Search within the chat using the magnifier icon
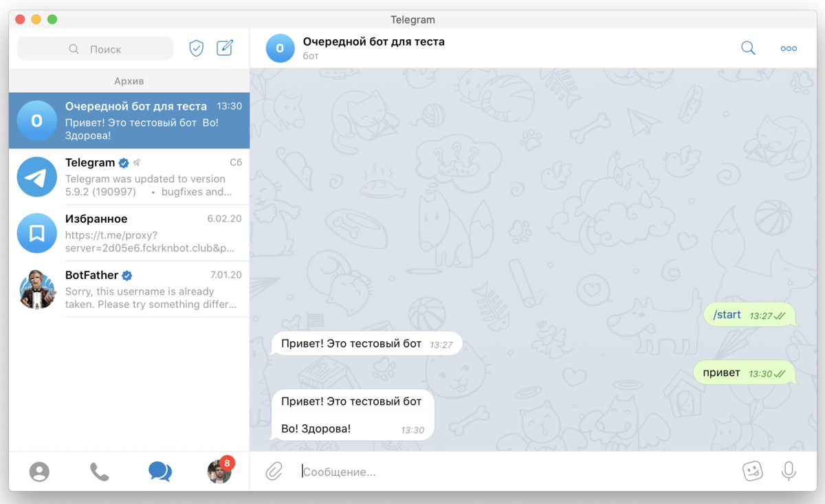This screenshot has width=825, height=504. pos(748,48)
